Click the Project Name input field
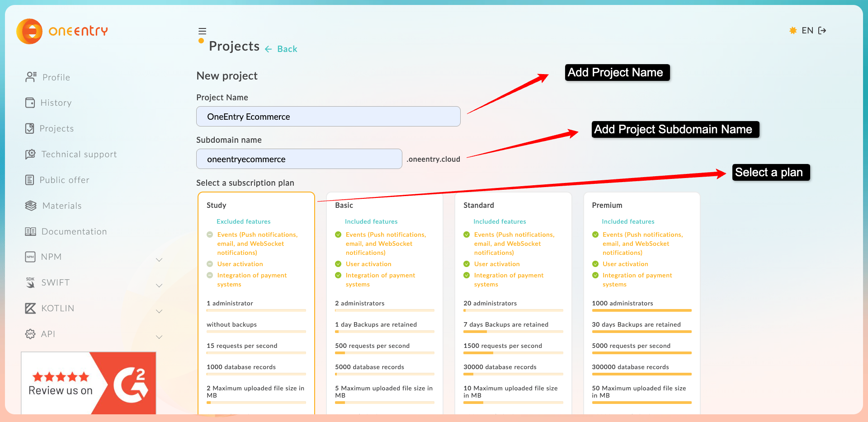This screenshot has height=422, width=868. 328,117
